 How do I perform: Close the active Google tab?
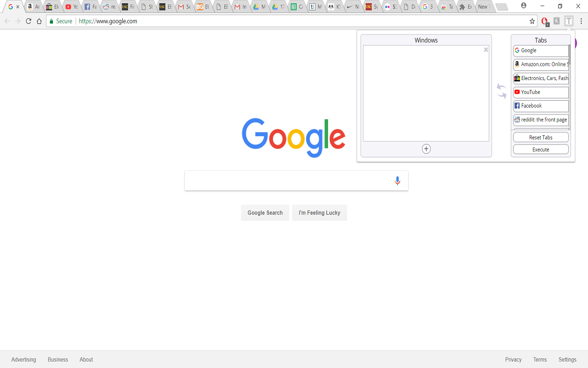click(x=18, y=7)
